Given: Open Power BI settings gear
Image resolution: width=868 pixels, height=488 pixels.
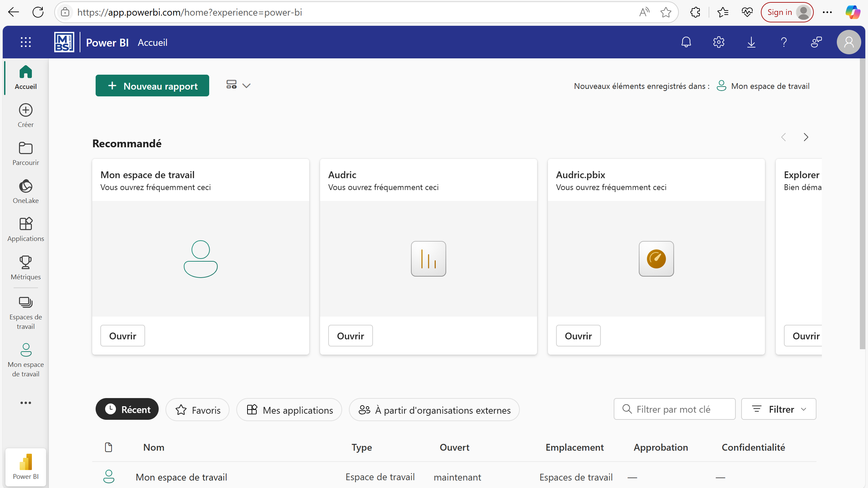Looking at the screenshot, I should click(719, 42).
